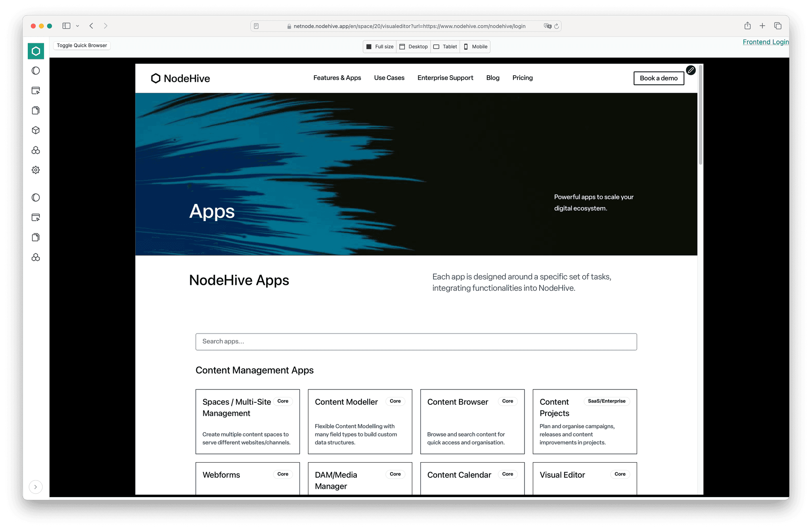Select the Desktop viewport option
This screenshot has height=530, width=812.
click(x=414, y=47)
